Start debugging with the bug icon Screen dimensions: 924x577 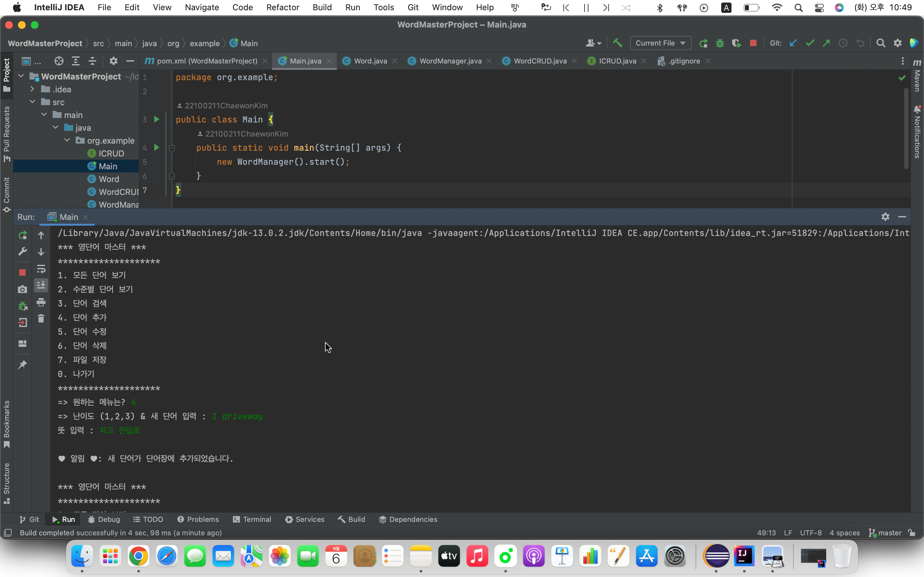tap(720, 43)
